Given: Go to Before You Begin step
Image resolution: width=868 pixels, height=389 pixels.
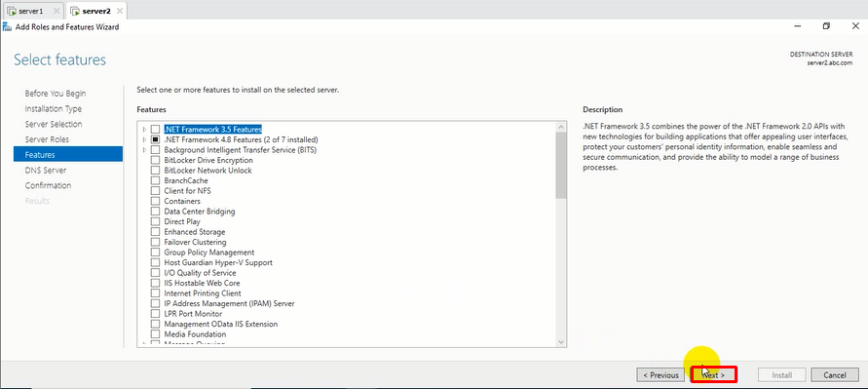Looking at the screenshot, I should point(56,94).
